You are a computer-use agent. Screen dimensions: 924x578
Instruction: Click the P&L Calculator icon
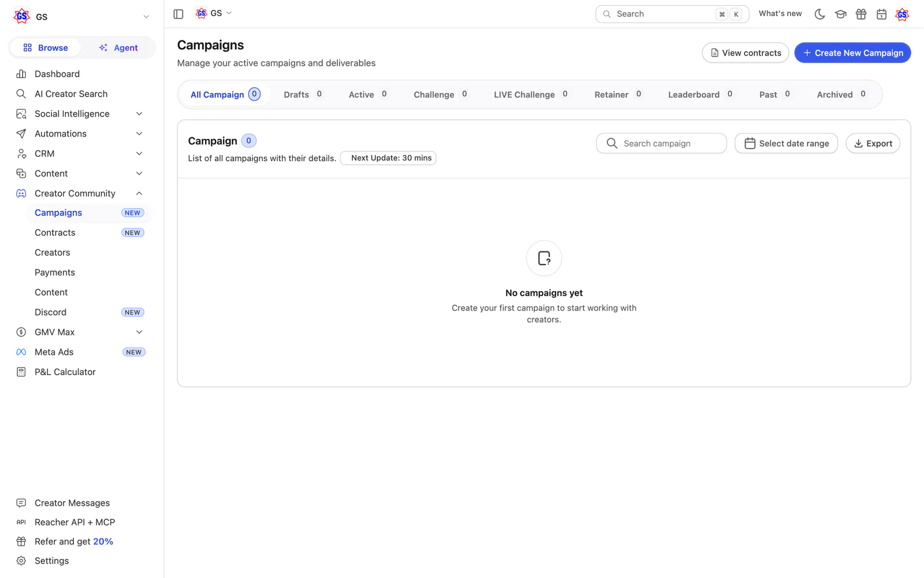point(21,372)
